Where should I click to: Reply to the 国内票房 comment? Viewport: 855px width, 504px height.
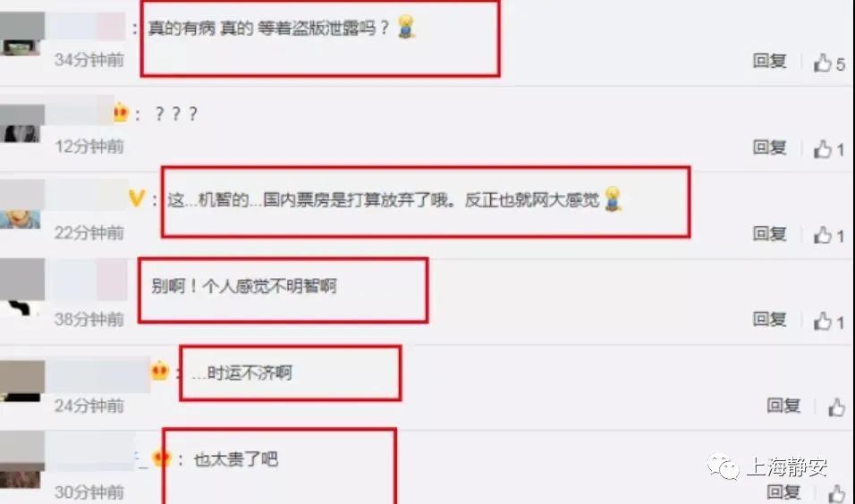pyautogui.click(x=769, y=233)
